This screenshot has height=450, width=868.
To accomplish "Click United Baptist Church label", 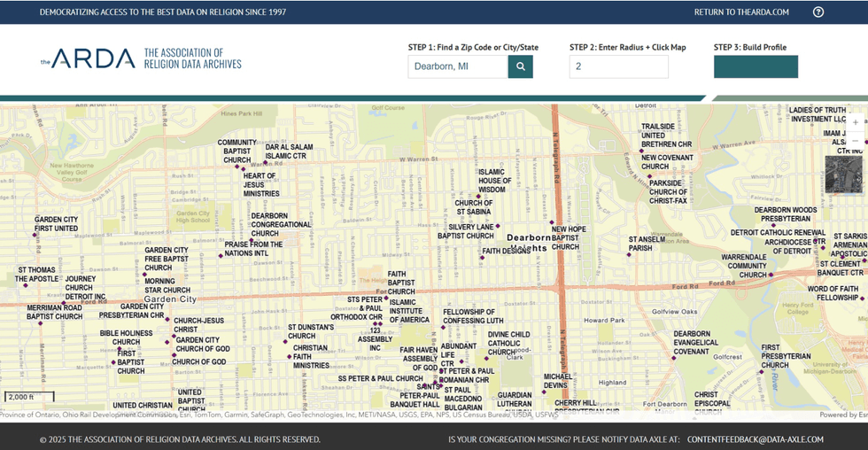I will click(191, 400).
